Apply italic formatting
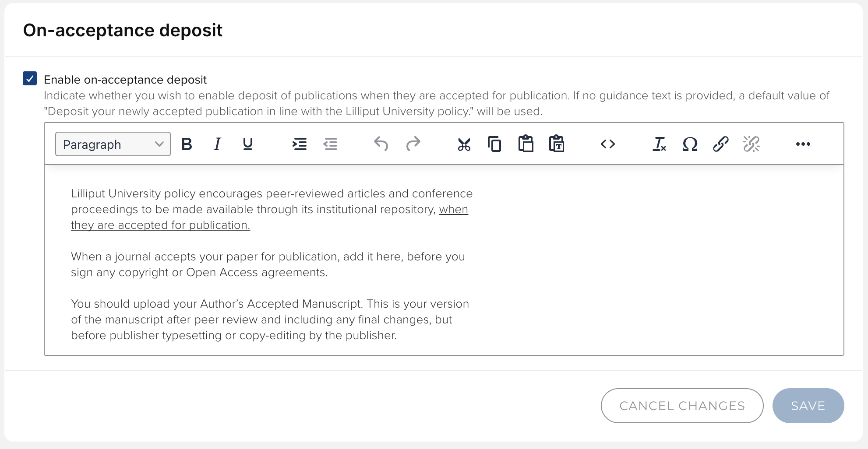 click(217, 144)
